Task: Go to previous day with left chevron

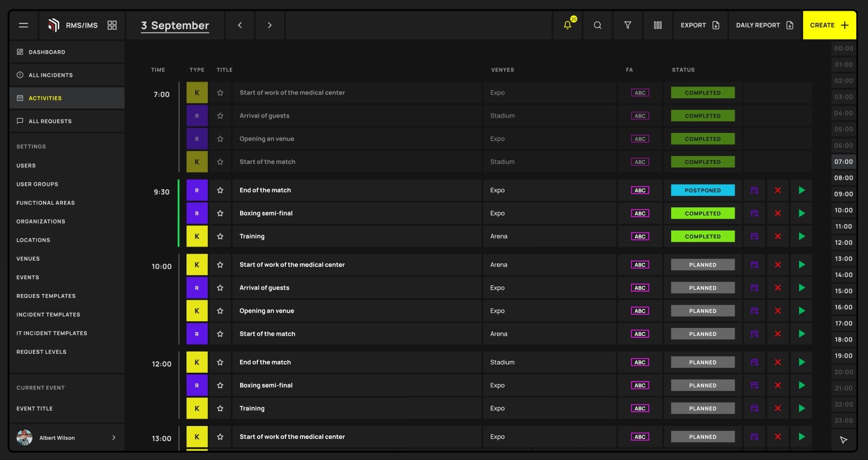Action: [240, 25]
